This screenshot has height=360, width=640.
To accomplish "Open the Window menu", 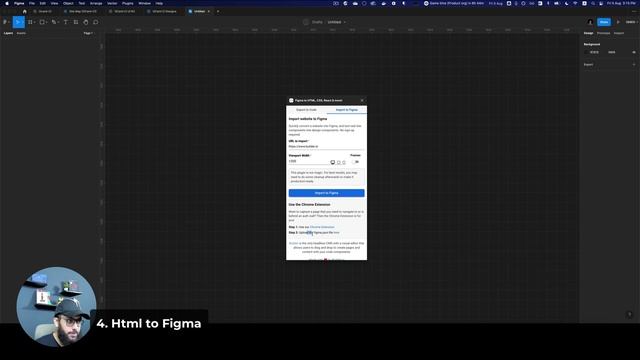I will 144,3.
